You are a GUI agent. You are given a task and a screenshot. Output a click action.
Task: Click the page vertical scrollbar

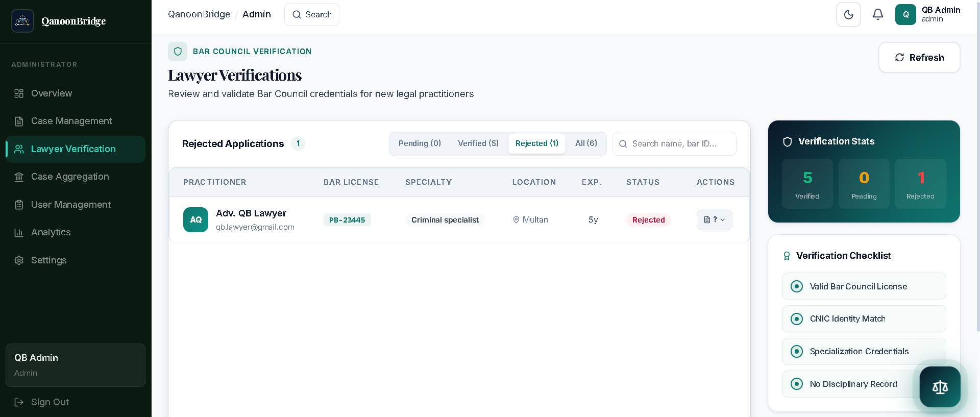(977, 166)
